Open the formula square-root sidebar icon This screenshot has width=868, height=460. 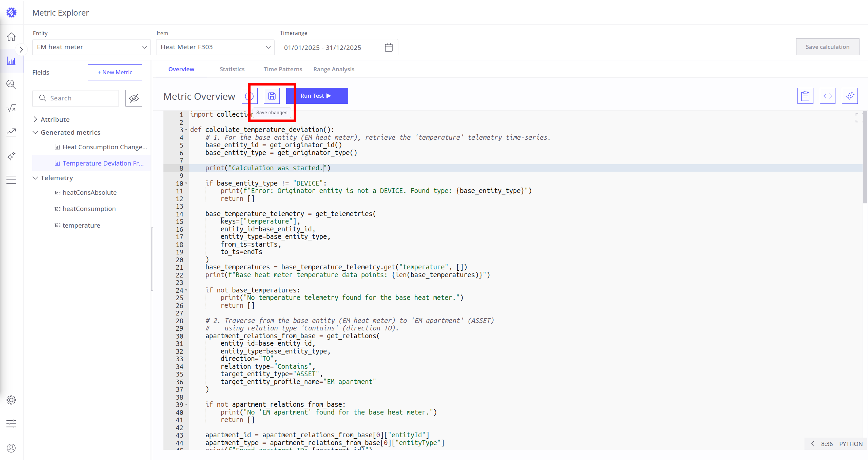pyautogui.click(x=11, y=108)
